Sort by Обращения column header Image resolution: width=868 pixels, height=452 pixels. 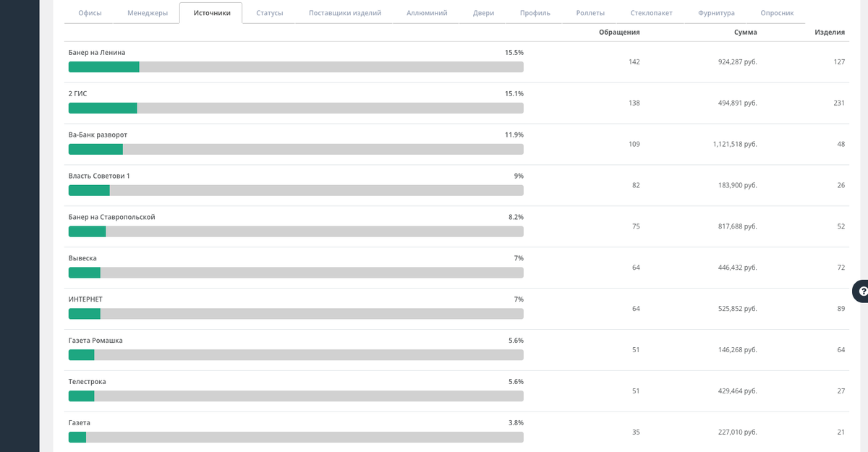click(619, 33)
